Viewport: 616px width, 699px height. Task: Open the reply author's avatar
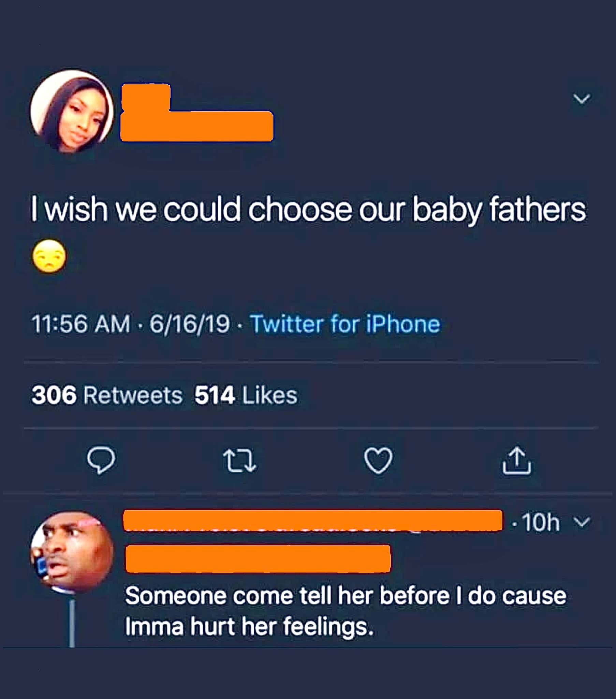point(72,552)
